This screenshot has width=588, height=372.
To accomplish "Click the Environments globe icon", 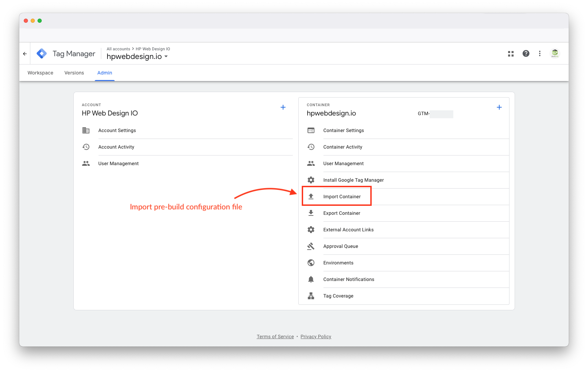I will pyautogui.click(x=311, y=263).
